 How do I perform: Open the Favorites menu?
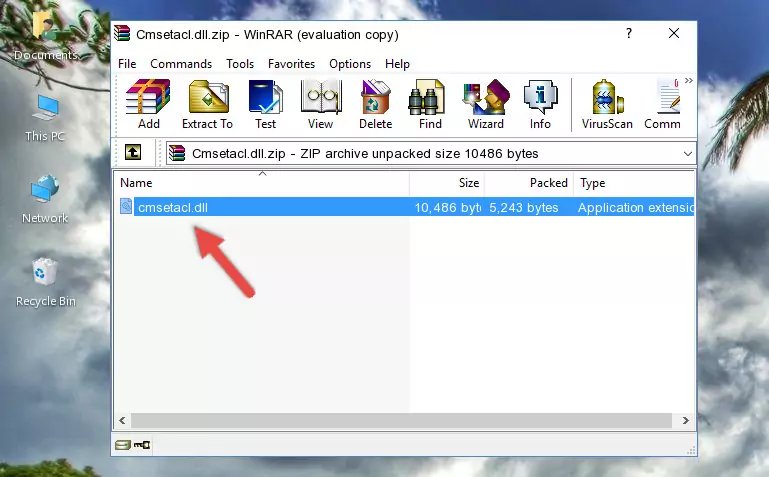point(291,64)
